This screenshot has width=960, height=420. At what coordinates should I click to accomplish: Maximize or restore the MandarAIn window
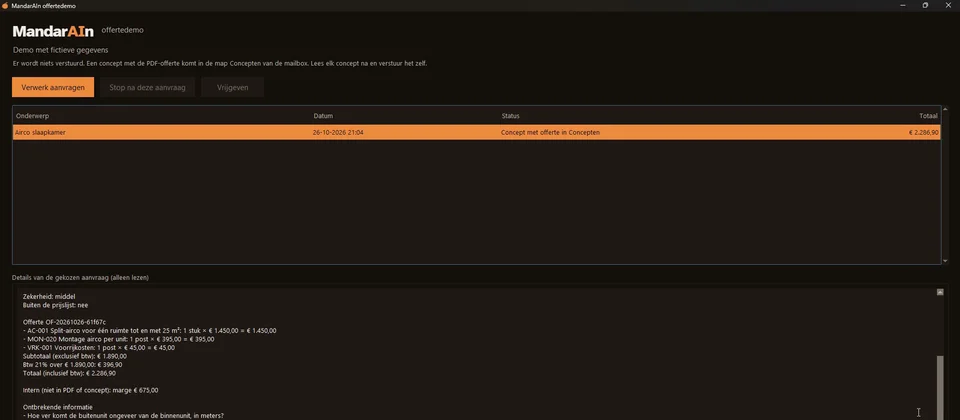tap(925, 5)
